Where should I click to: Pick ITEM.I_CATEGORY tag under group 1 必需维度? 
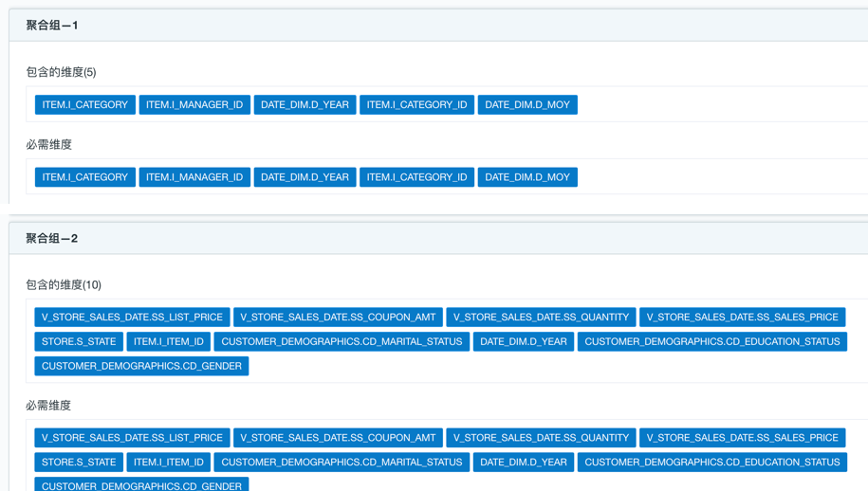(85, 177)
